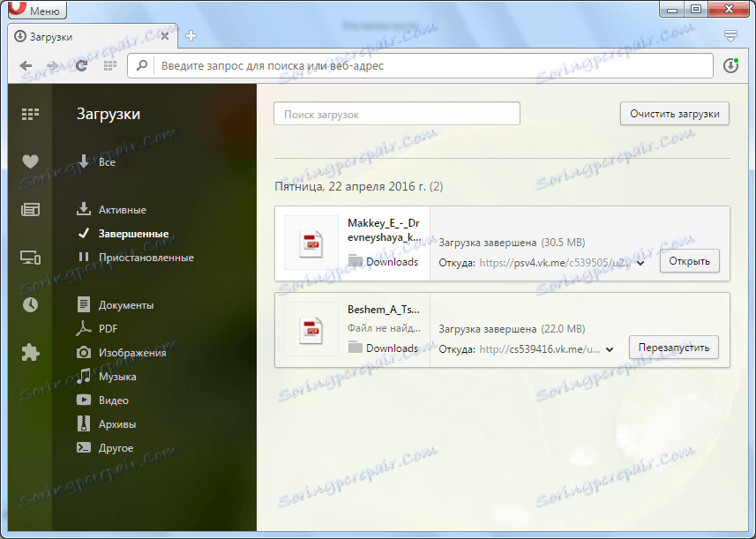Click Загрузка завершена (30.5 MB) text
This screenshot has height=539, width=756.
tap(512, 242)
